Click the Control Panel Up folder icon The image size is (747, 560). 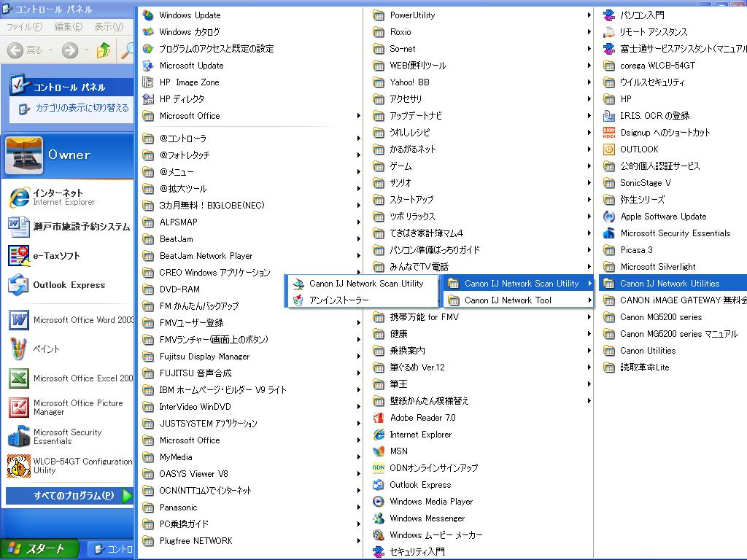(104, 50)
